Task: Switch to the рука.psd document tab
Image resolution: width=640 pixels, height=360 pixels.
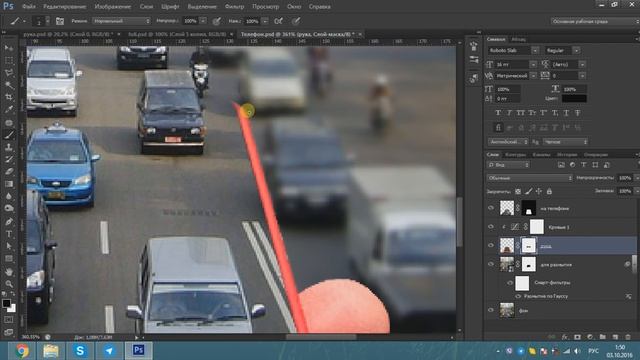Action: (x=68, y=34)
